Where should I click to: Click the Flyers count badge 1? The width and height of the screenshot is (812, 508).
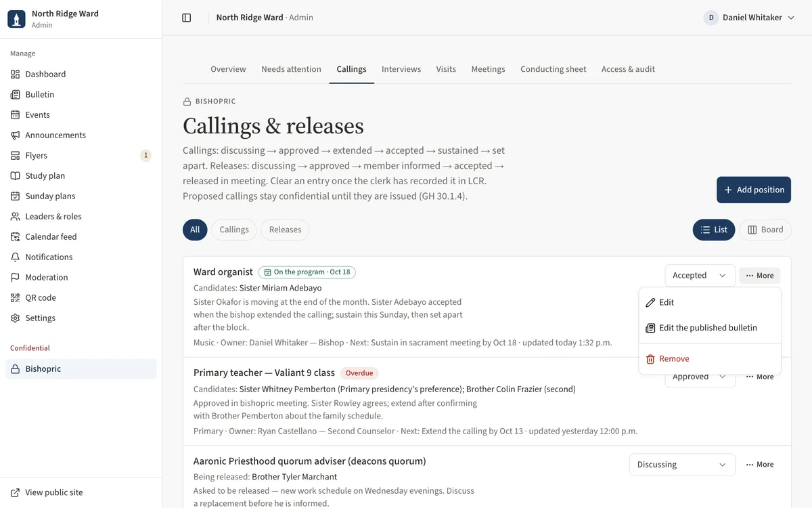point(145,155)
